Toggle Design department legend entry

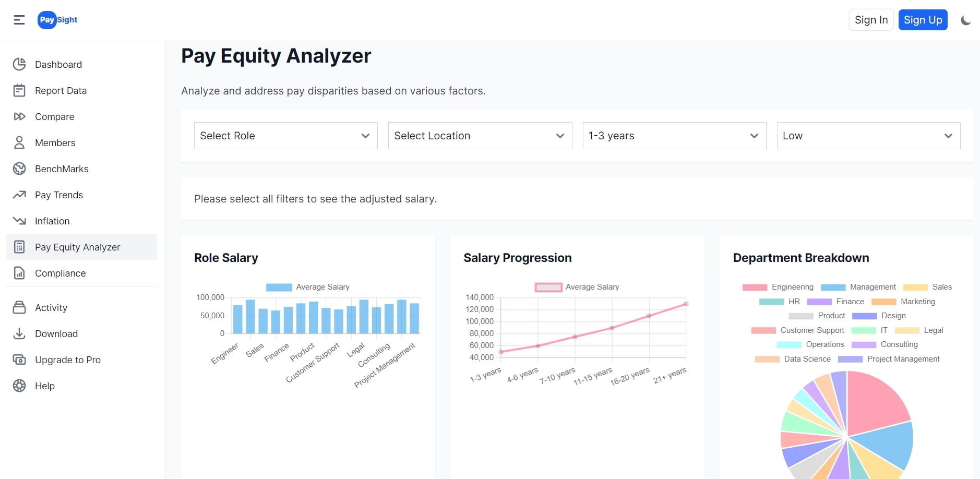click(x=879, y=316)
